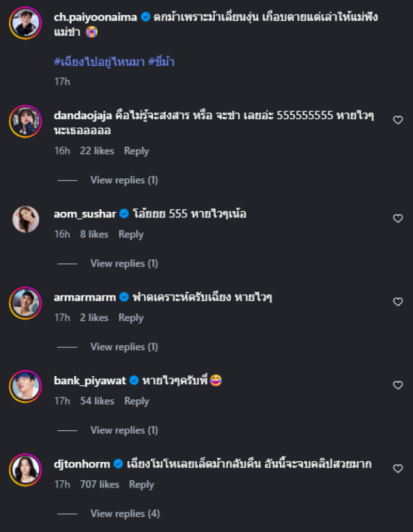
Task: Tap heart icon on djtonhorm's comment
Action: (x=398, y=469)
